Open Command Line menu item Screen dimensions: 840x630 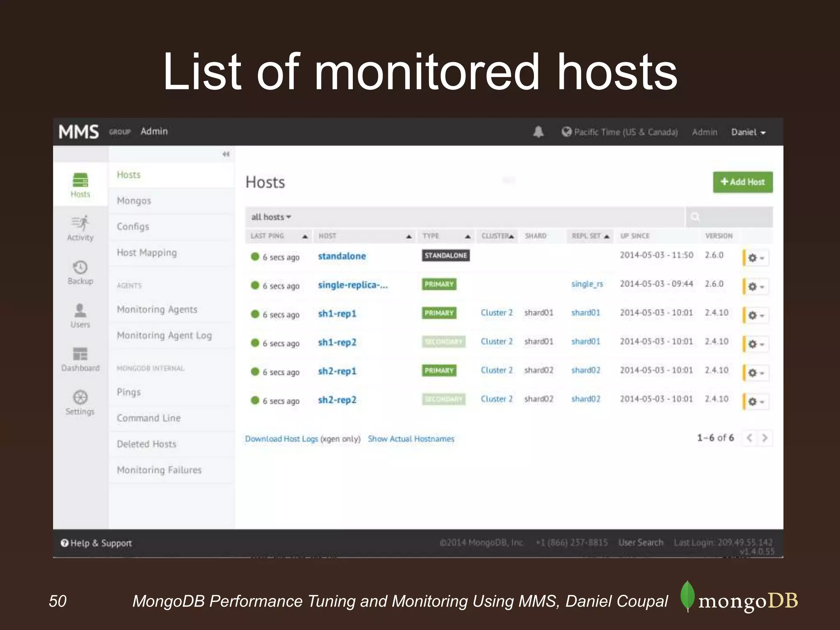click(x=171, y=418)
